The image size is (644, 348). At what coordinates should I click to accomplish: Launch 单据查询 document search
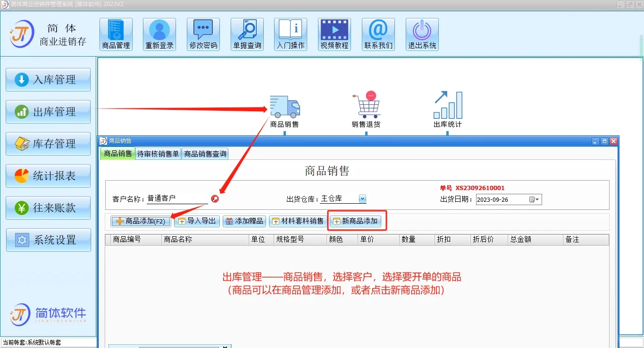point(247,33)
